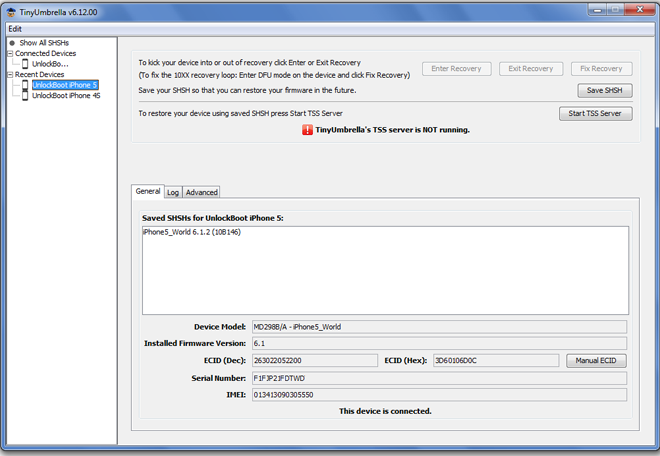Click the Serial Number field

click(x=438, y=378)
